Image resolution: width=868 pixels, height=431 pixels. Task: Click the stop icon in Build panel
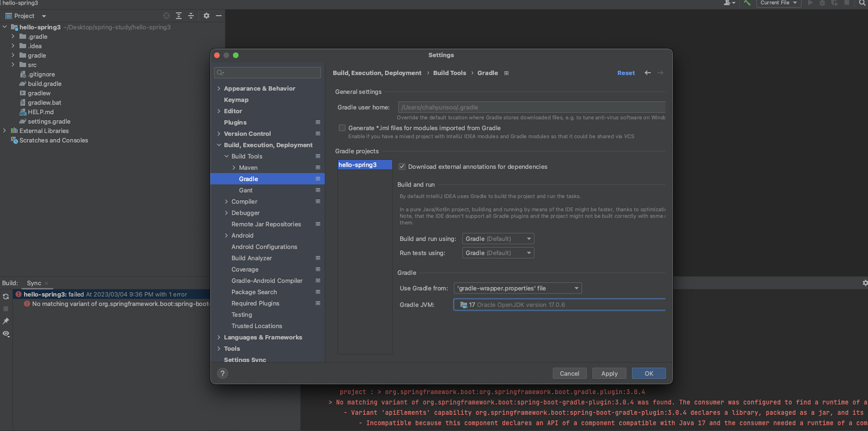pos(6,309)
